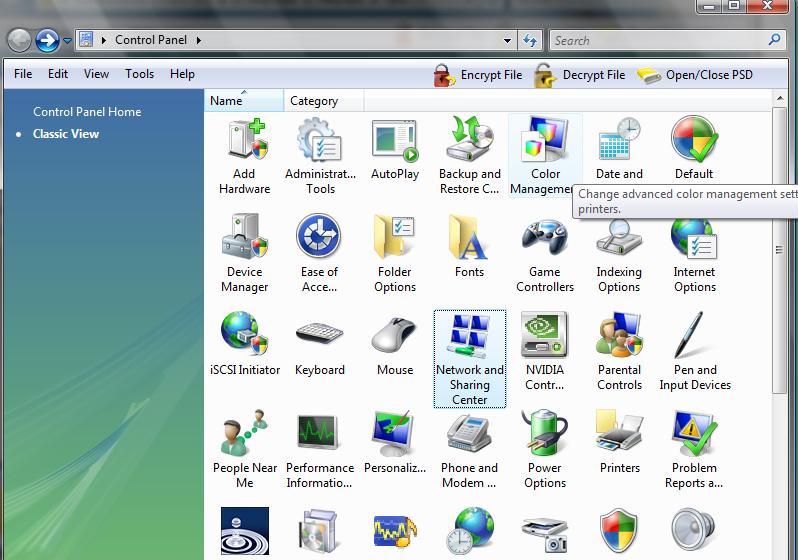
Task: Open the Printers folder
Action: point(619,442)
